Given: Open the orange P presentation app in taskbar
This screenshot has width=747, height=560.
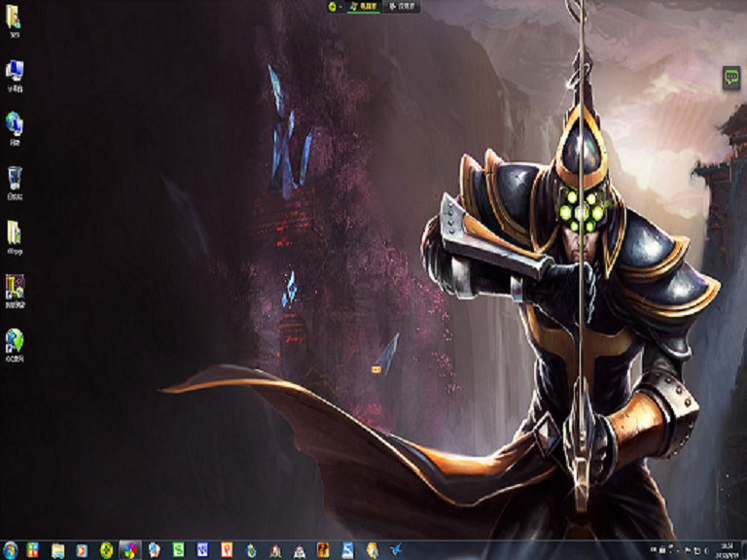Looking at the screenshot, I should coord(227,550).
